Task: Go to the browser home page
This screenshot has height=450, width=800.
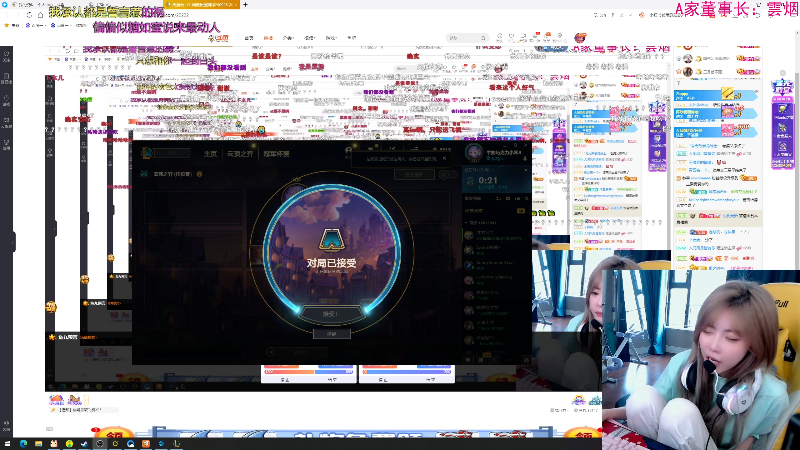Action: coord(40,15)
